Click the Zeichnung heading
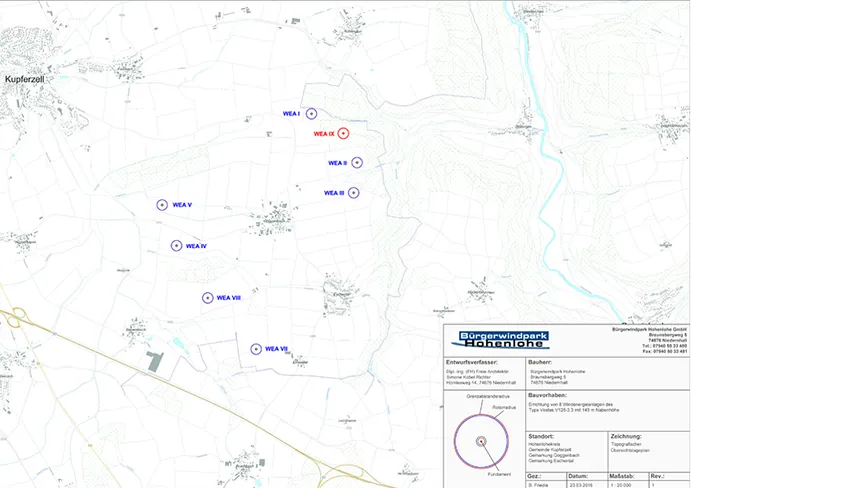This screenshot has width=854, height=488. (626, 437)
